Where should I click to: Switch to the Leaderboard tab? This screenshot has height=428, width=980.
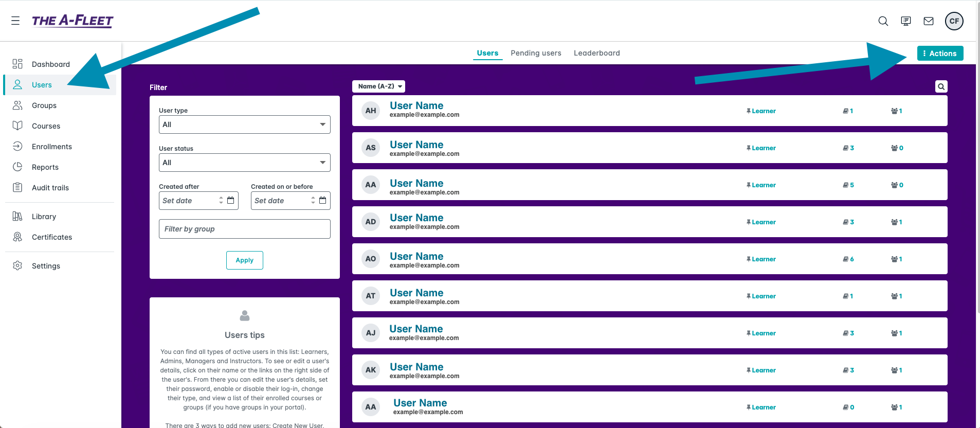596,53
